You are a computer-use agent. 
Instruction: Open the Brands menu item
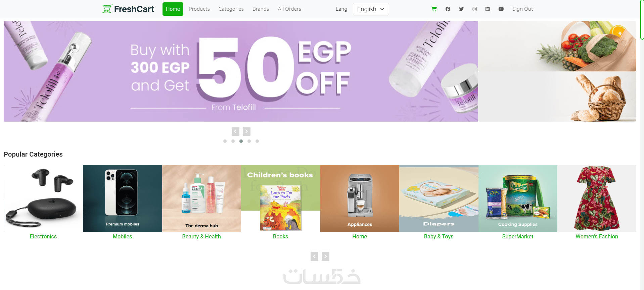pos(261,9)
